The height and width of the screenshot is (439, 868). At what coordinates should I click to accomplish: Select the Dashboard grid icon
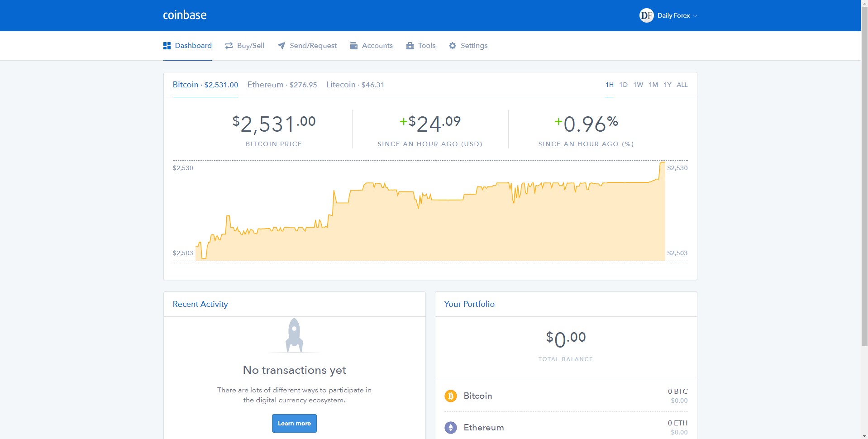pyautogui.click(x=167, y=45)
